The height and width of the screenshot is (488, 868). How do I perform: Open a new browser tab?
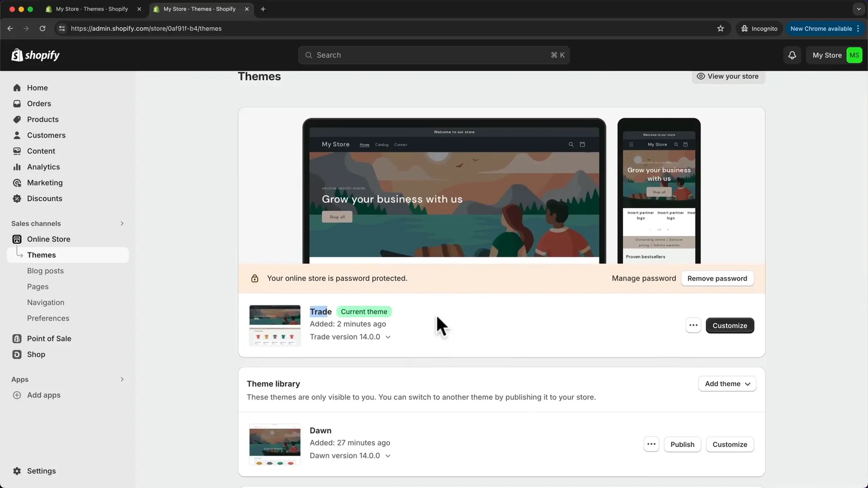(x=263, y=9)
